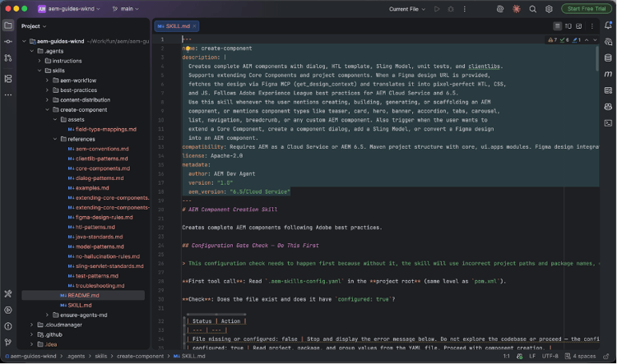The width and height of the screenshot is (617, 364).
Task: Click the UTF-8 encoding status
Action: (550, 356)
